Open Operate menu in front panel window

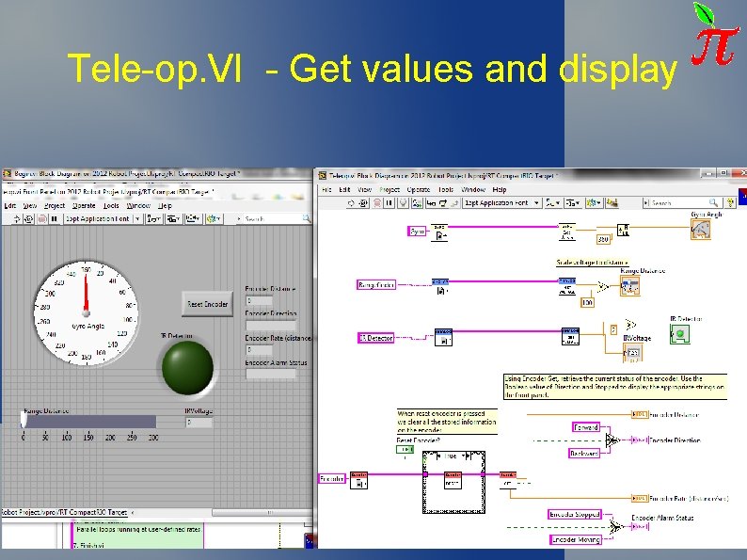pos(84,206)
